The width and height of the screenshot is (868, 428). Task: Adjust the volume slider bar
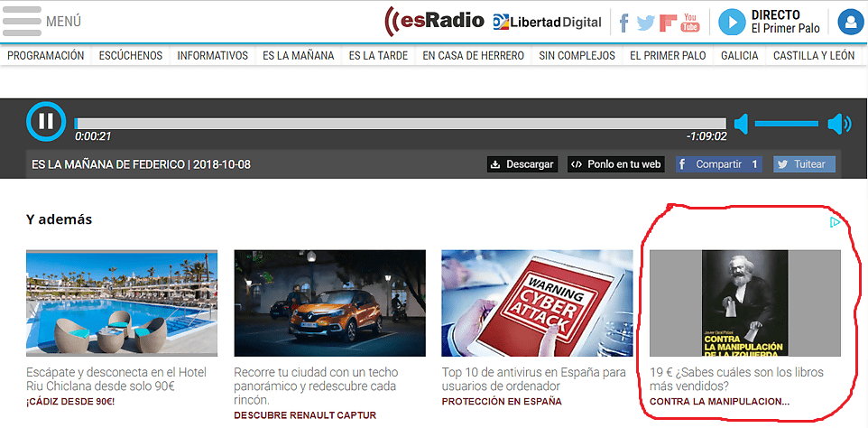click(786, 124)
